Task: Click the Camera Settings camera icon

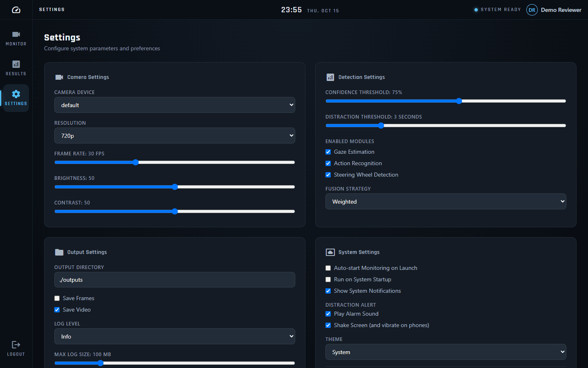Action: 59,77
